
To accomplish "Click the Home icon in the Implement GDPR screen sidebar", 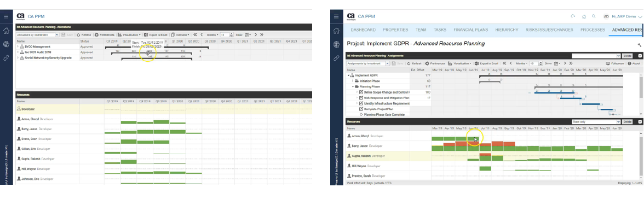I will 336,31.
